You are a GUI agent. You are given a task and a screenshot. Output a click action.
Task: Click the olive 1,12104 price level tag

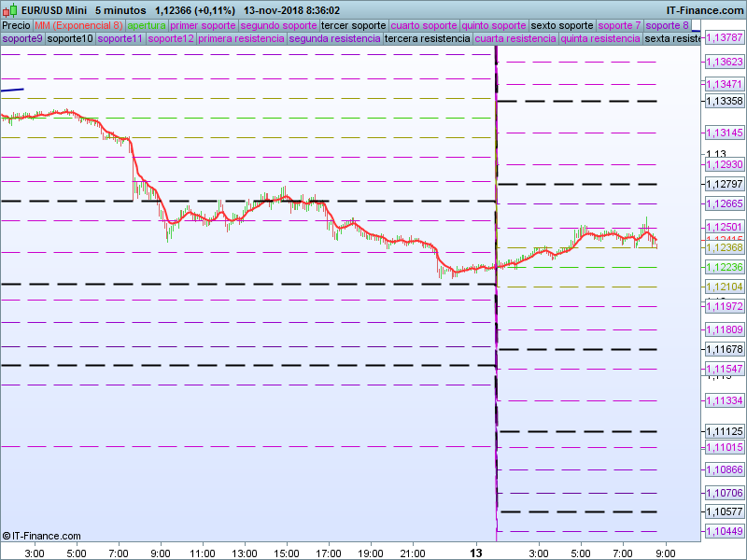(725, 287)
